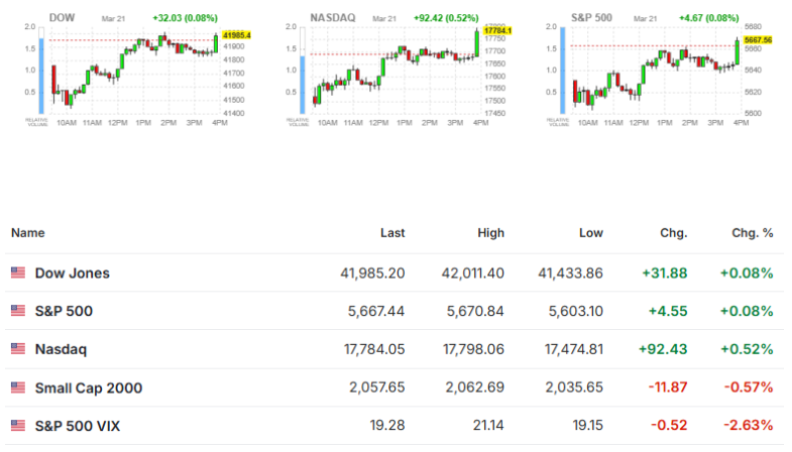
Task: Open the Dow Jones index link
Action: pyautogui.click(x=72, y=273)
